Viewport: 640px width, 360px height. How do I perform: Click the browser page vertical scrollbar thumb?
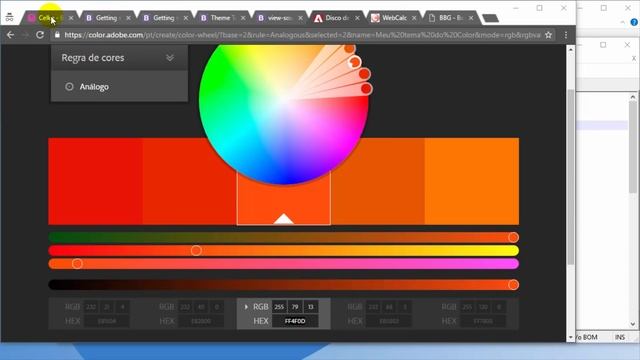571,177
